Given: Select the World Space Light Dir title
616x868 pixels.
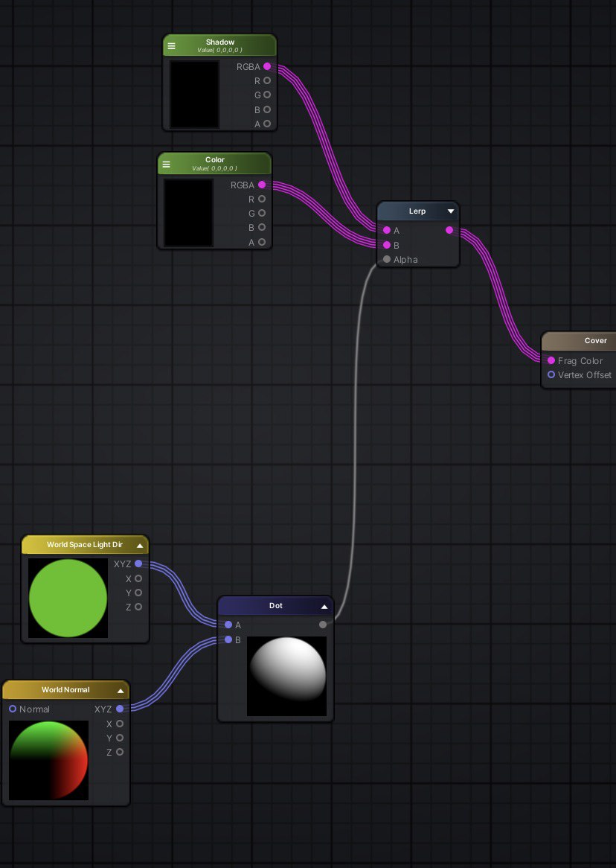Looking at the screenshot, I should point(85,545).
